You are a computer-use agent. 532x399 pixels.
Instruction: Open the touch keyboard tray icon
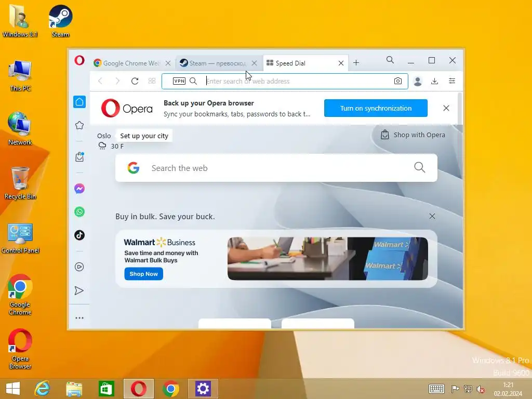pyautogui.click(x=436, y=389)
